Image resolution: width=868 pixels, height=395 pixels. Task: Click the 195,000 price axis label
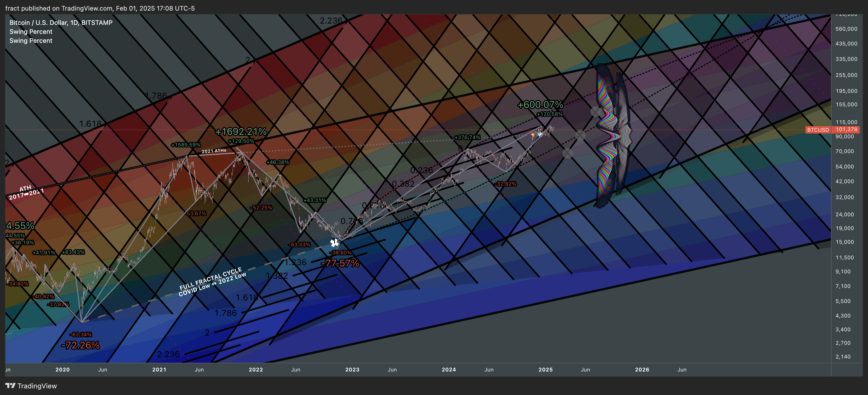pyautogui.click(x=846, y=91)
